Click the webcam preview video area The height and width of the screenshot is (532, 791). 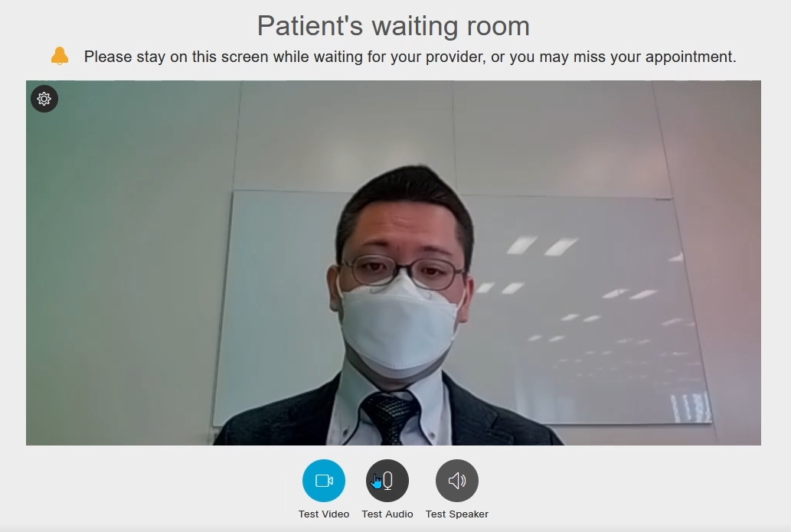pyautogui.click(x=394, y=263)
